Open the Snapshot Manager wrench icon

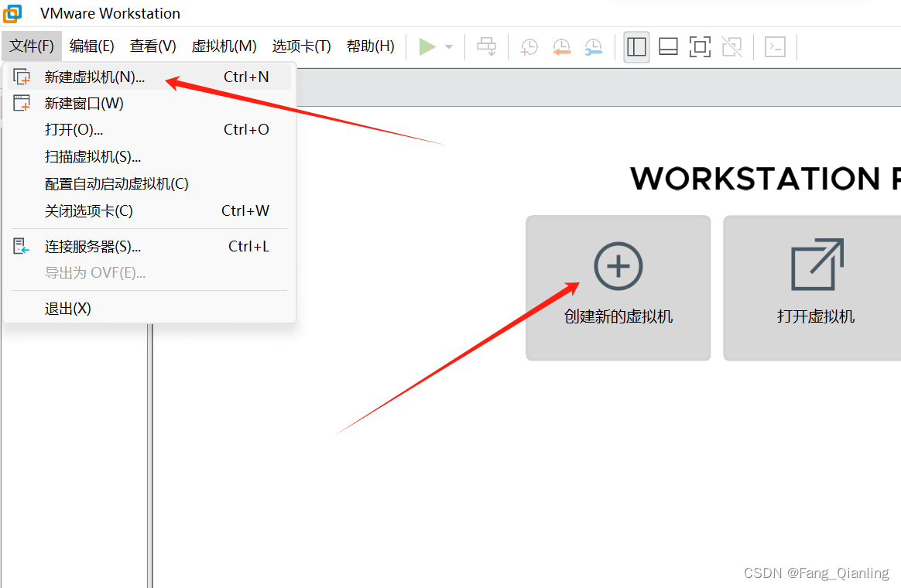(x=593, y=47)
